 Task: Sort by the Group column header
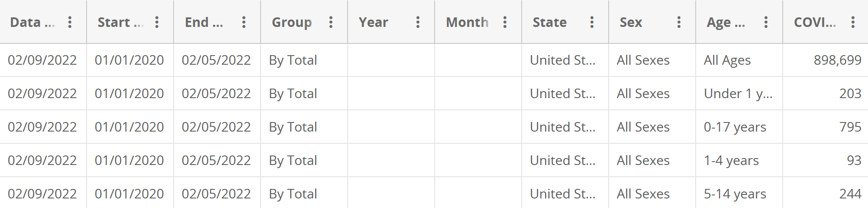pos(292,22)
